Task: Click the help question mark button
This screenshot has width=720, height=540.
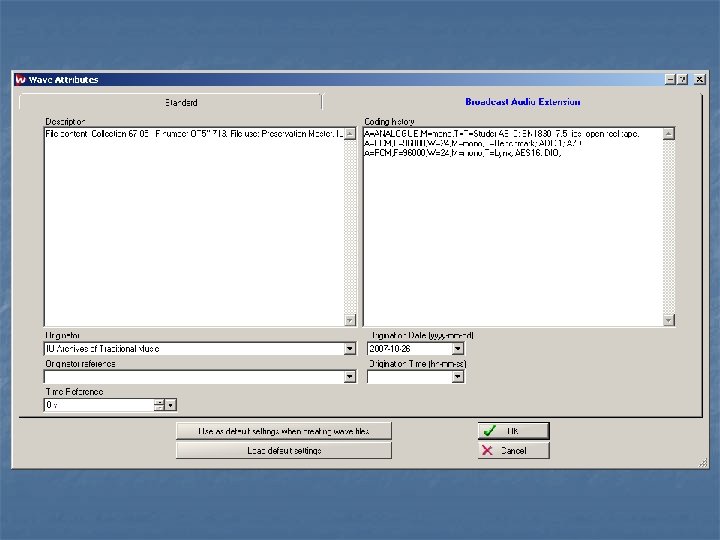Action: pos(683,79)
